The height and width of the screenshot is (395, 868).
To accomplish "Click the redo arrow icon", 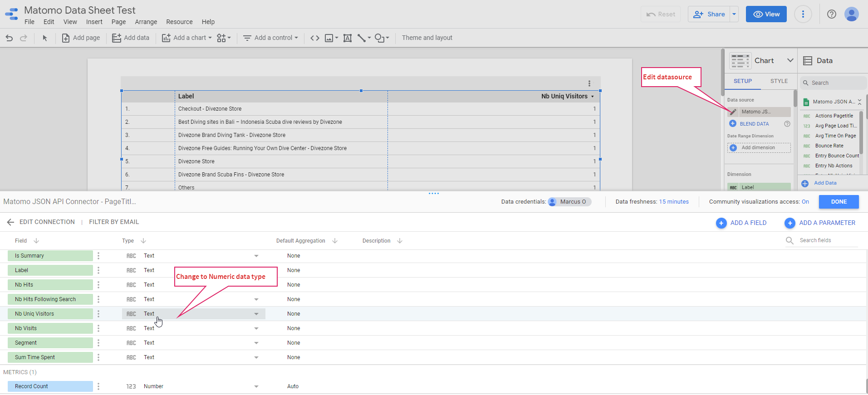I will coord(24,38).
